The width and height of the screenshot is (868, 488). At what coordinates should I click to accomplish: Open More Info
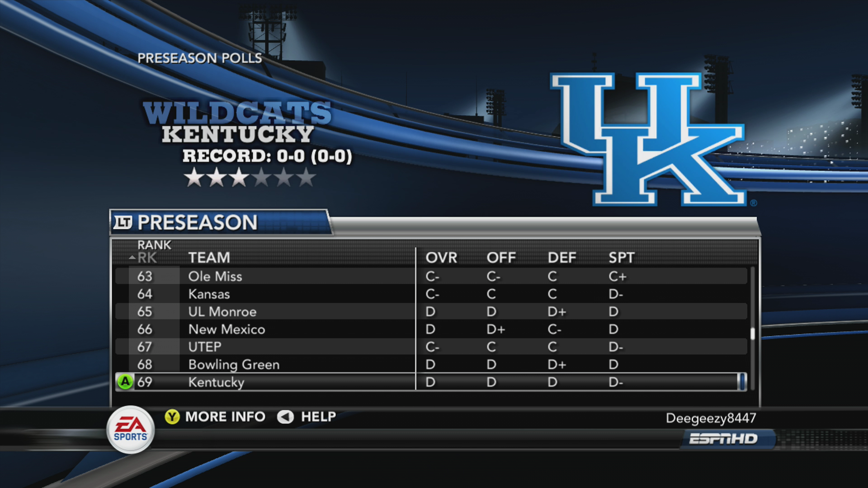(x=225, y=417)
